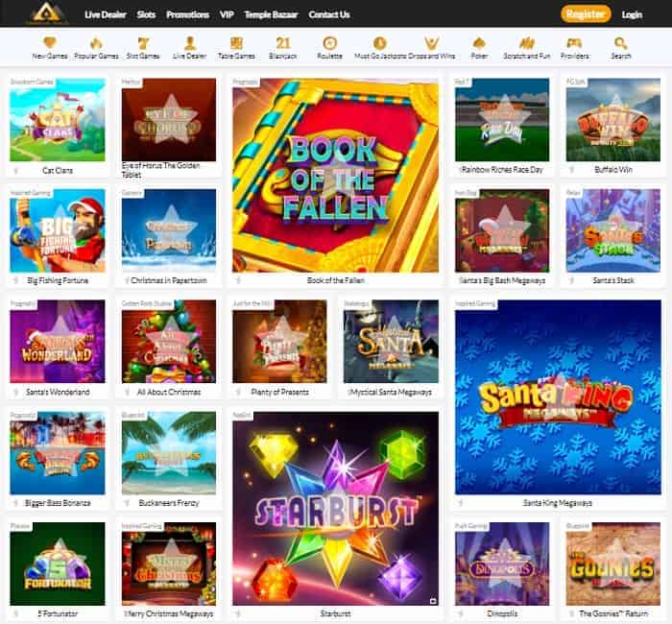Image resolution: width=672 pixels, height=624 pixels.
Task: Select the Roulette wheel icon
Action: click(x=329, y=43)
